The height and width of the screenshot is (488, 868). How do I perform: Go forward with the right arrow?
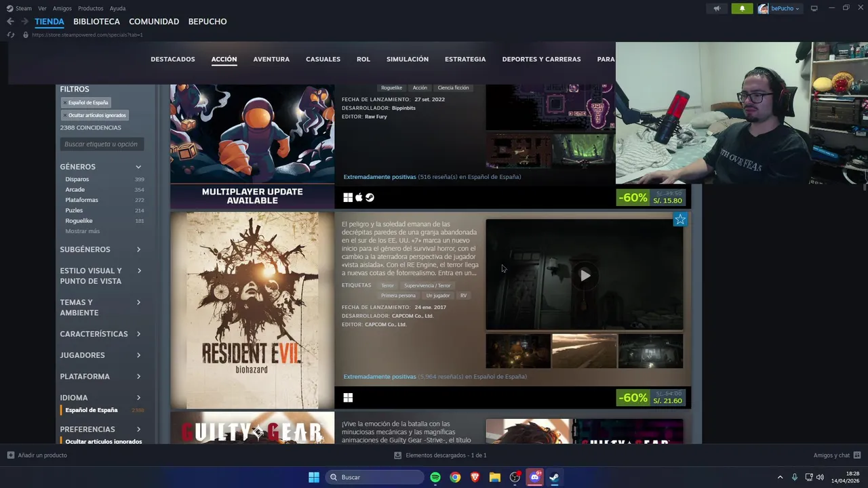tap(24, 22)
